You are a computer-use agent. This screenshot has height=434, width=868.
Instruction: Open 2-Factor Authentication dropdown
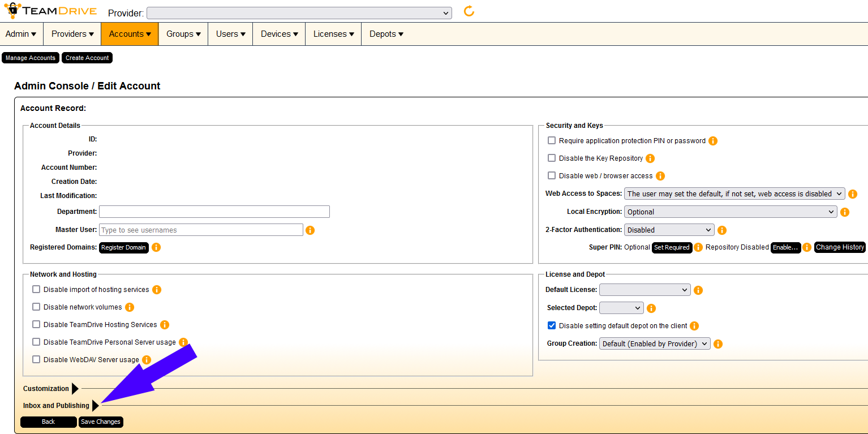coord(669,230)
